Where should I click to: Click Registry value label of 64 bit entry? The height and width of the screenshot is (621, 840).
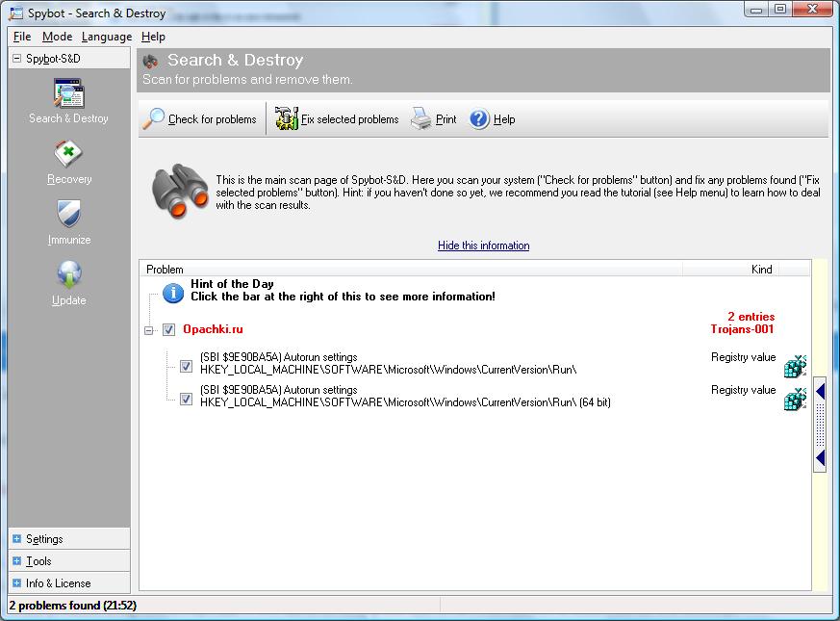click(743, 390)
